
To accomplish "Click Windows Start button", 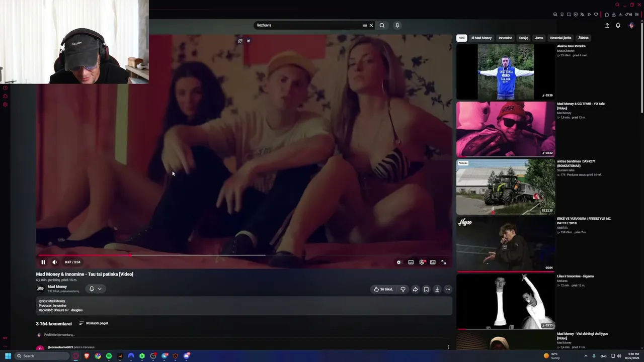I will coord(8,356).
